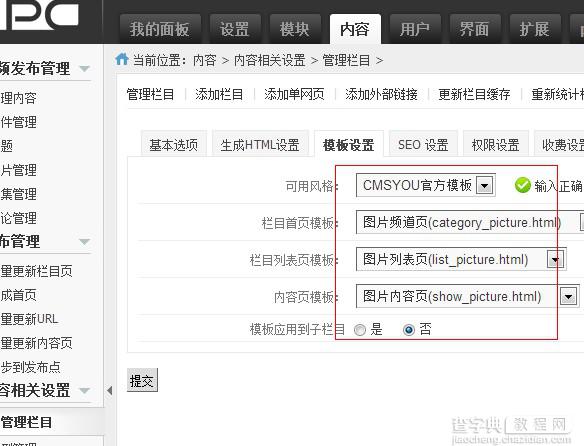Switch to the SEO 设置 tab
This screenshot has width=584, height=446.
(423, 144)
